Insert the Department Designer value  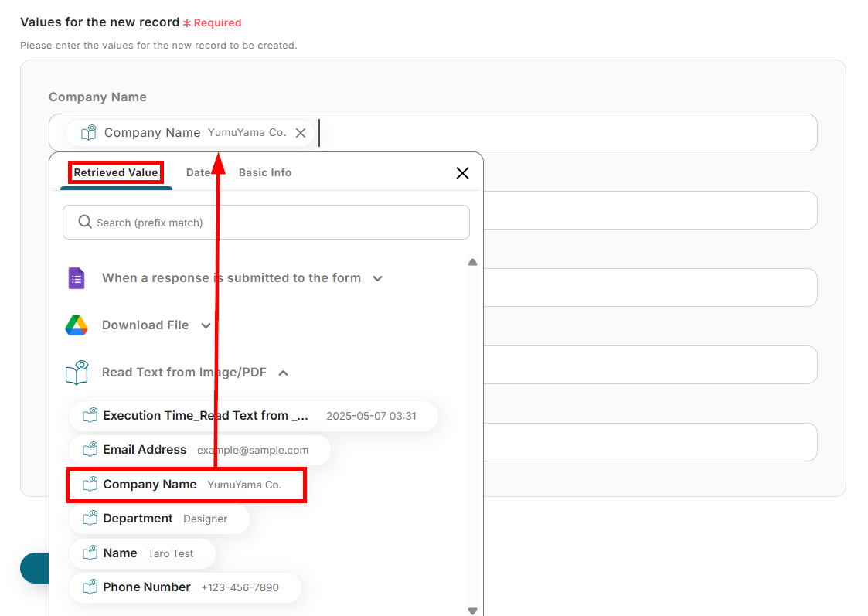click(158, 519)
